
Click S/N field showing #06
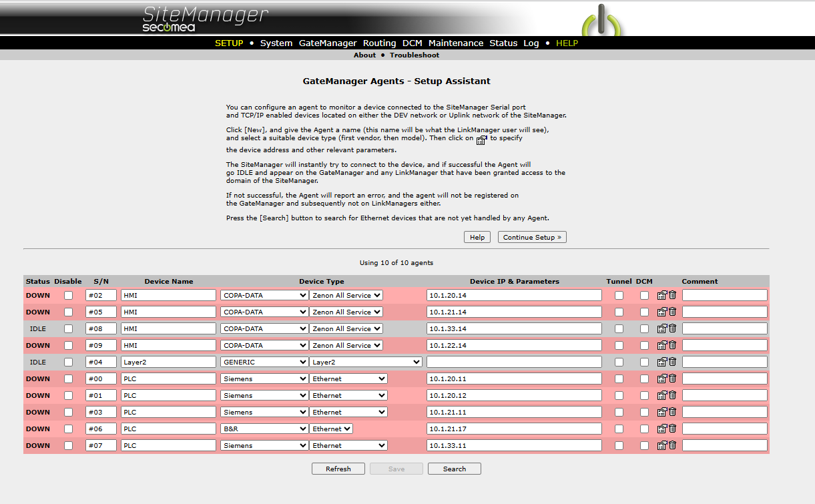pos(101,429)
